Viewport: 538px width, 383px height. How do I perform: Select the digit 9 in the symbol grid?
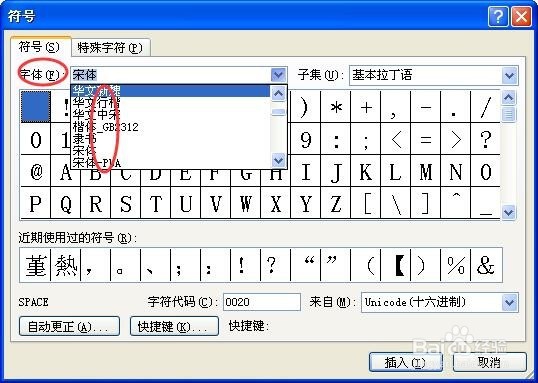point(306,139)
